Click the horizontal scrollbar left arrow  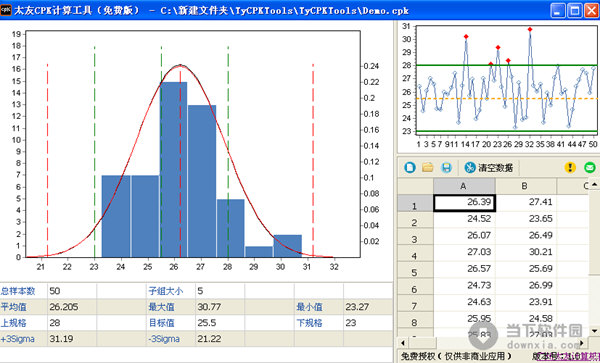tap(403, 343)
